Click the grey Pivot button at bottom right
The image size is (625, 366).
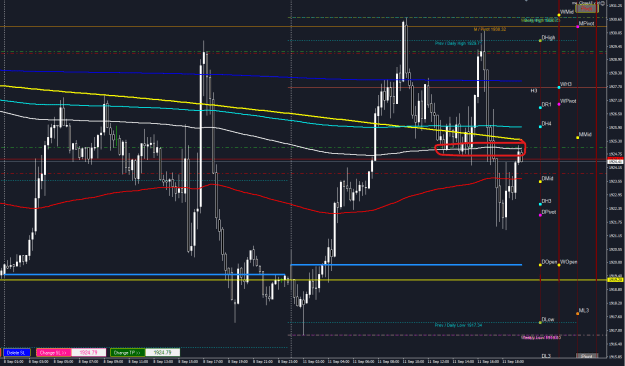tap(587, 356)
